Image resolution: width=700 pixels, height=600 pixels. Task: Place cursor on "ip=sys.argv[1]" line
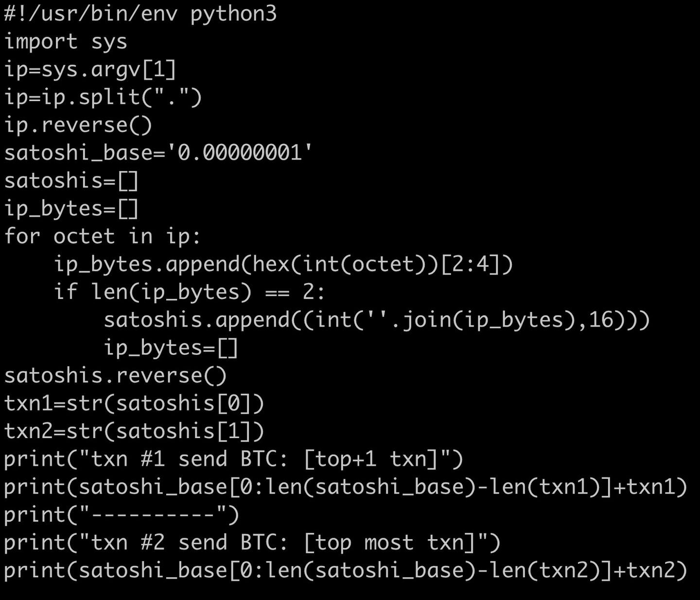click(x=90, y=70)
